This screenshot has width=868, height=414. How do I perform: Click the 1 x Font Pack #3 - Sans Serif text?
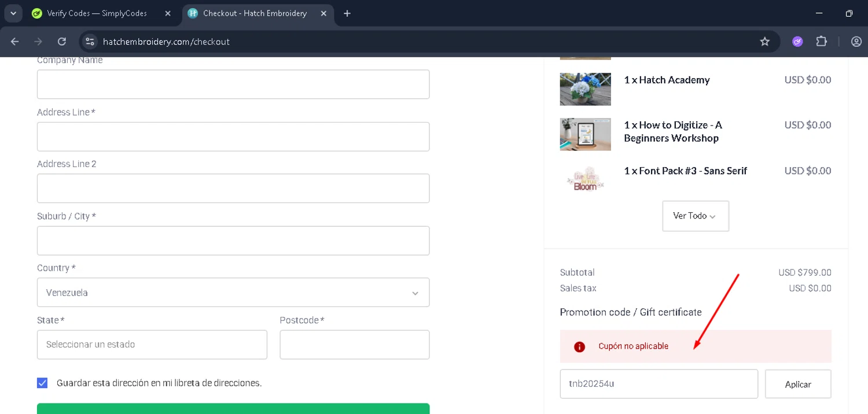point(685,171)
